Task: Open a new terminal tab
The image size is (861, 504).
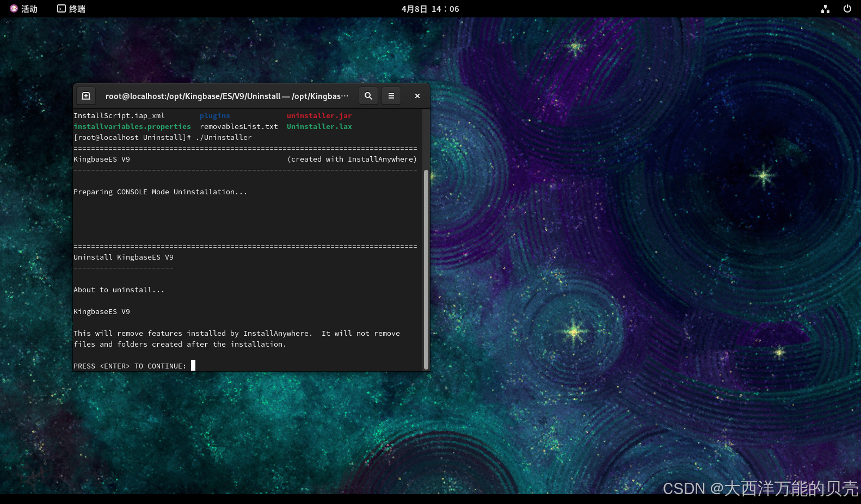Action: pos(86,96)
